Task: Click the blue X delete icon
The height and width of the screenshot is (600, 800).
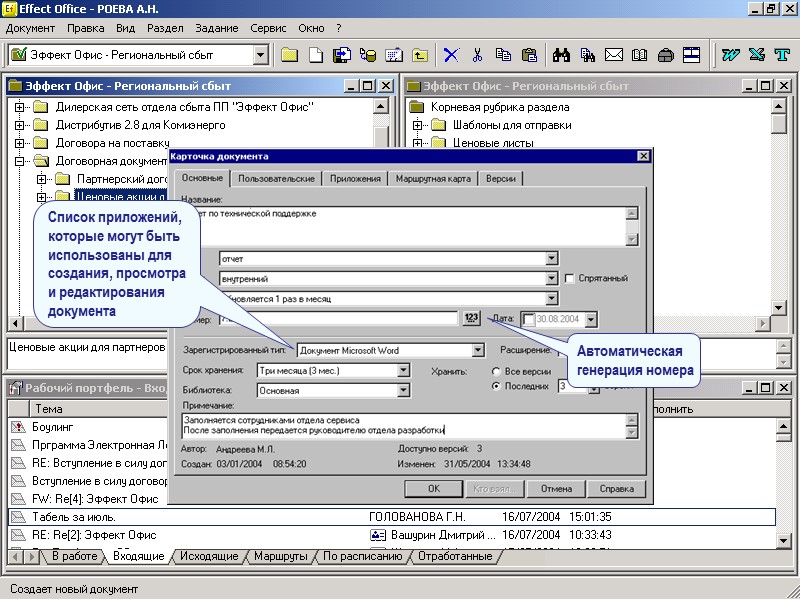Action: 451,55
